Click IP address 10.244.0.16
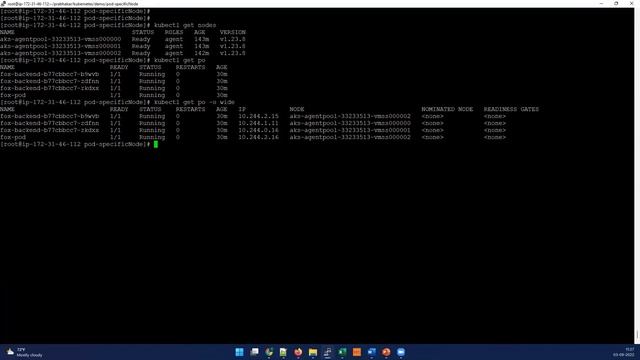 pos(258,130)
